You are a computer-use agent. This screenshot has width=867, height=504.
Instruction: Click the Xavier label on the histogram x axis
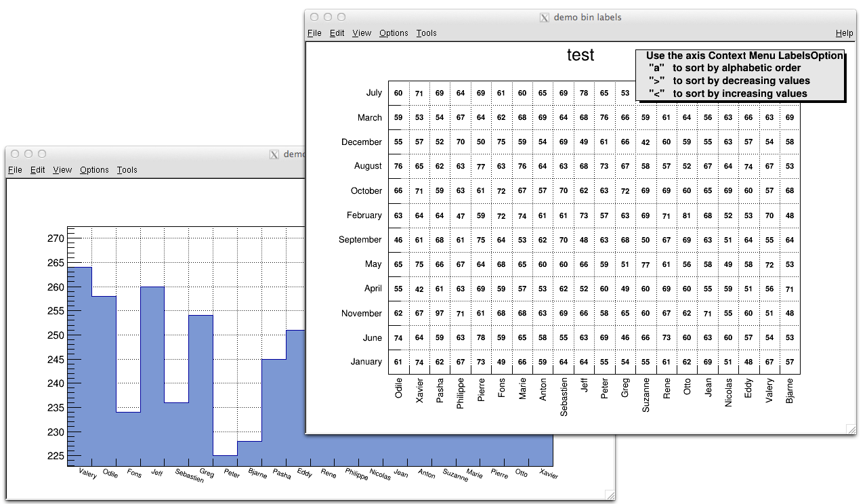click(x=549, y=475)
